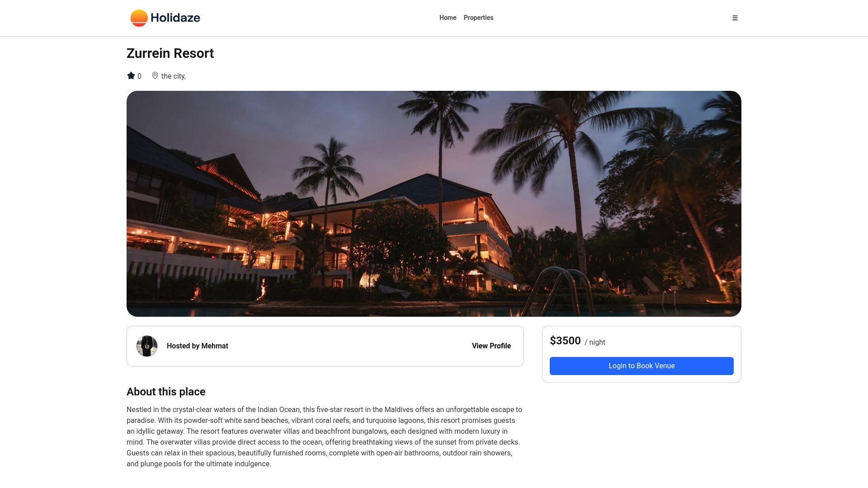Click the resort description paragraph
The width and height of the screenshot is (868, 488).
click(325, 437)
